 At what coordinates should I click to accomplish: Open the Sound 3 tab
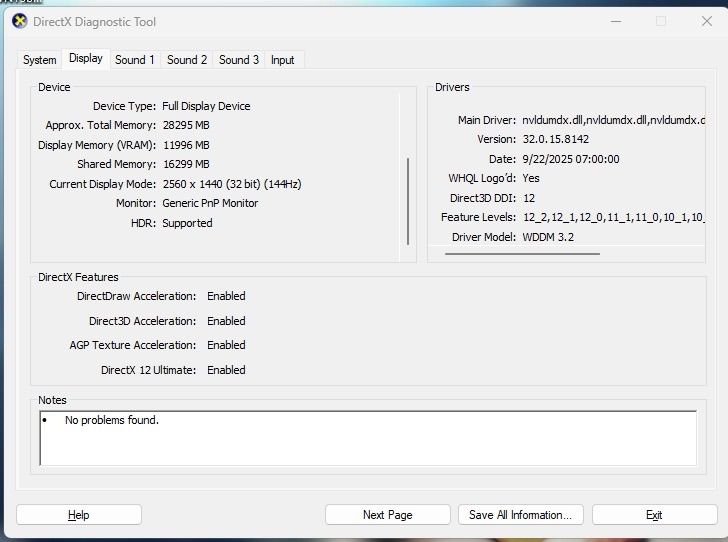click(239, 60)
